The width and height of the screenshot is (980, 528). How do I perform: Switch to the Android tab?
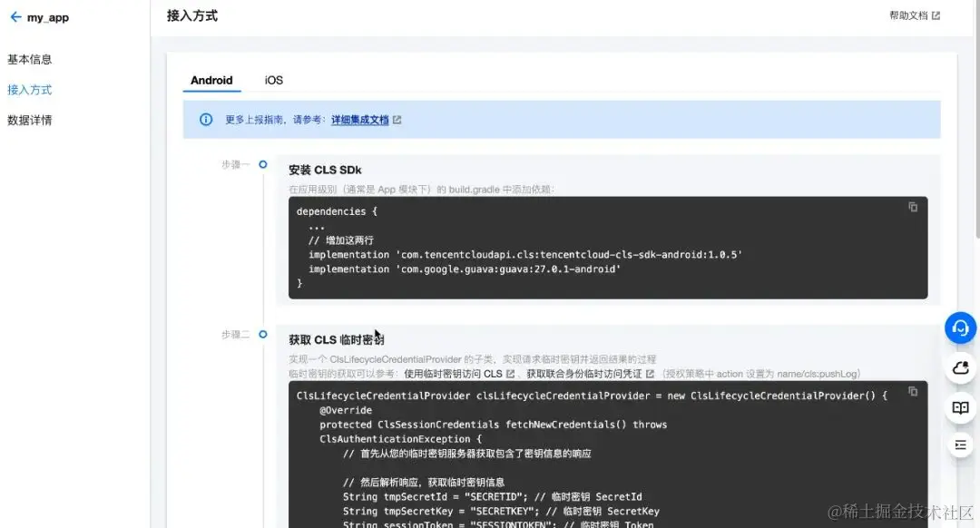pos(211,80)
